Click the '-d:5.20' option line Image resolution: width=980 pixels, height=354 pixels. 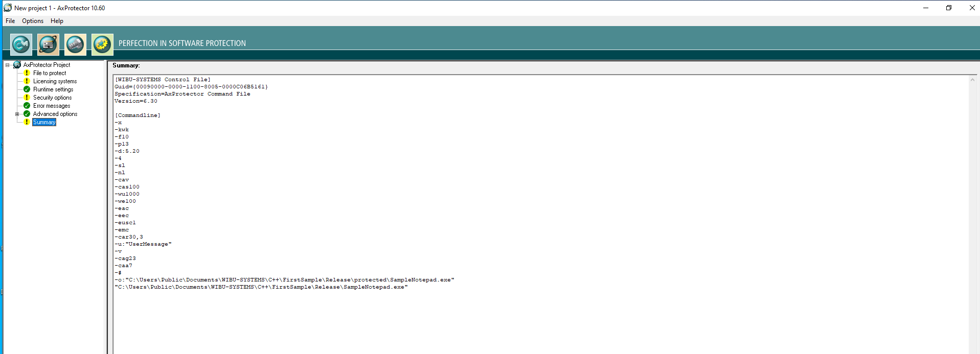pyautogui.click(x=127, y=151)
